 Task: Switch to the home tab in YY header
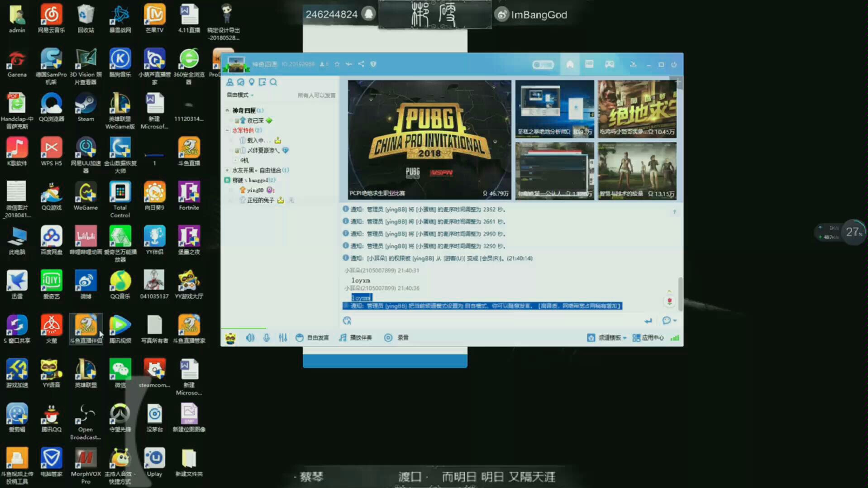[570, 65]
